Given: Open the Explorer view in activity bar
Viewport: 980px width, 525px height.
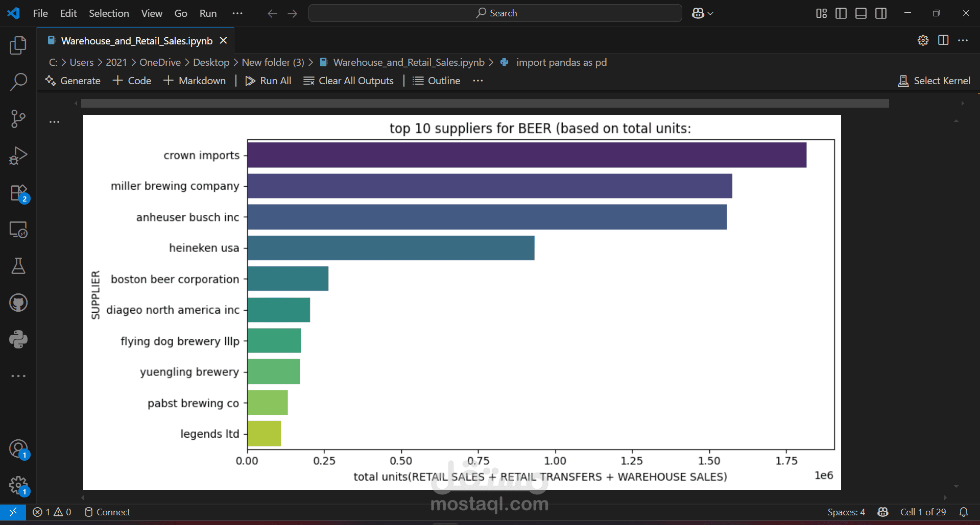Looking at the screenshot, I should pyautogui.click(x=18, y=45).
